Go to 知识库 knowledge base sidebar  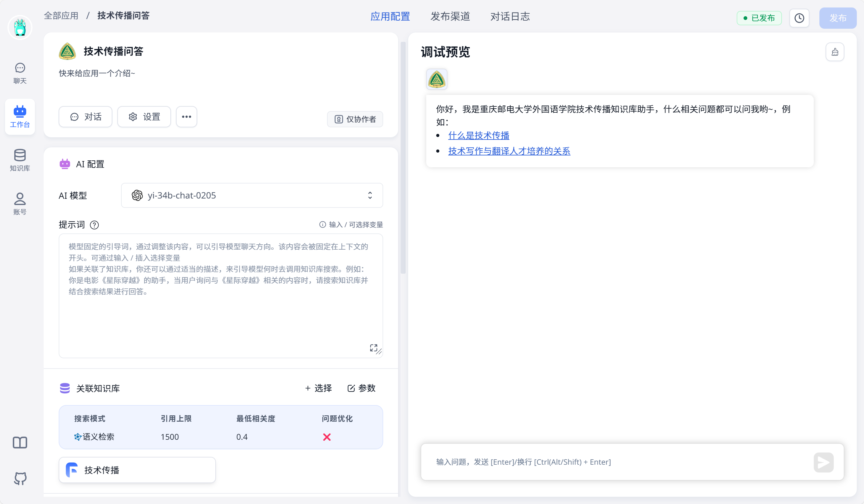point(20,160)
